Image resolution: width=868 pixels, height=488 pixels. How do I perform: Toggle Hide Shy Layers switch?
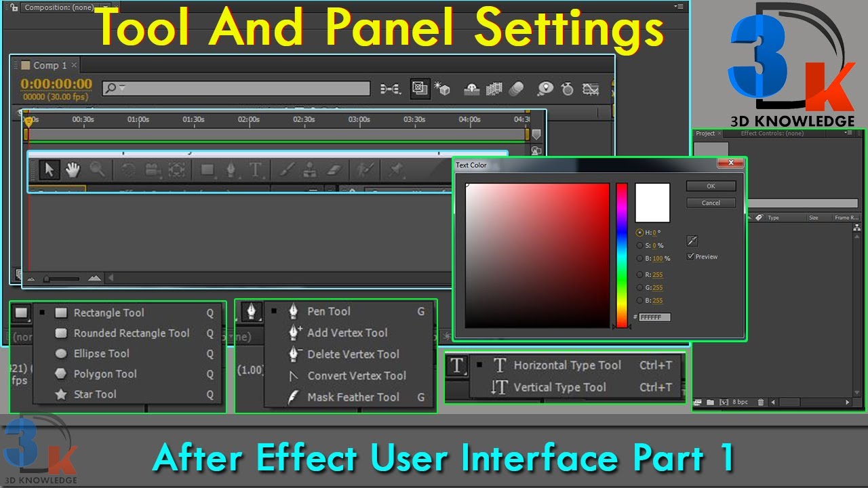point(472,89)
